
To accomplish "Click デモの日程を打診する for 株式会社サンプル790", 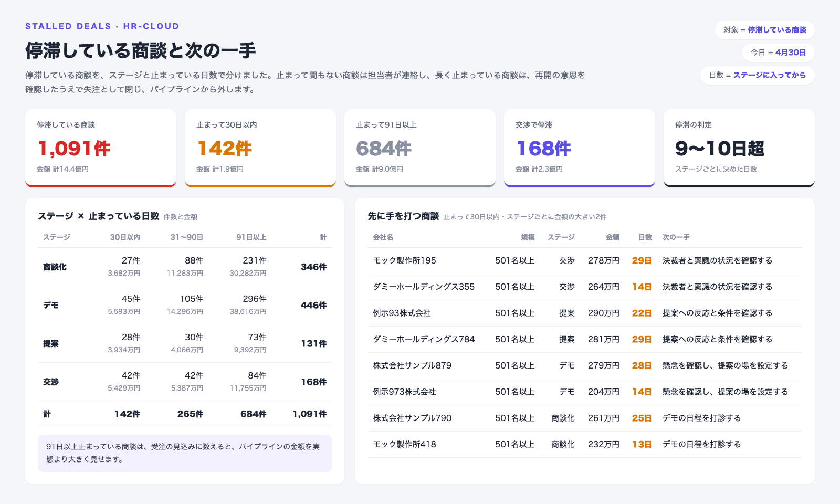I will pyautogui.click(x=701, y=418).
